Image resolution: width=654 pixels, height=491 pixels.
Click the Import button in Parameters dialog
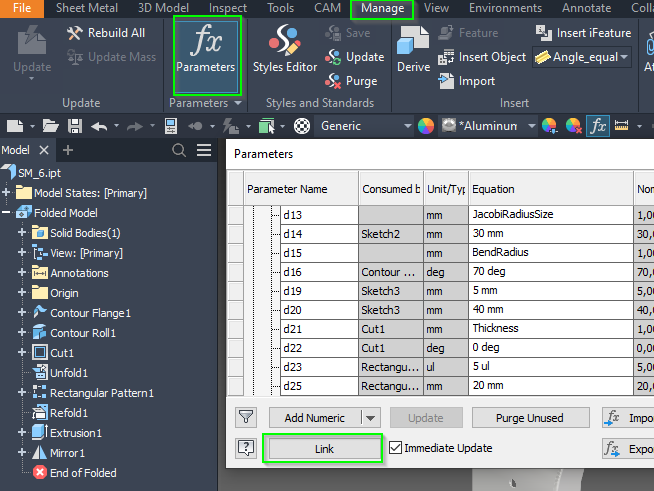(x=628, y=418)
